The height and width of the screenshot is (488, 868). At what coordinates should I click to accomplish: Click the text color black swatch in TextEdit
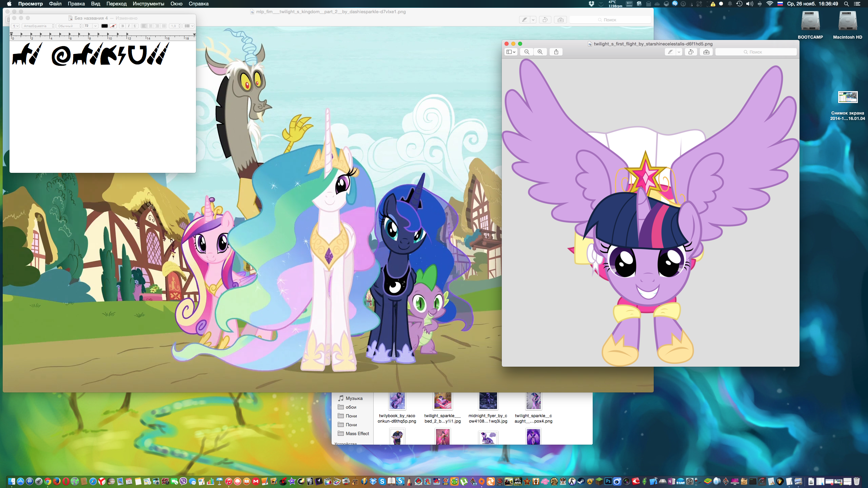pos(104,26)
